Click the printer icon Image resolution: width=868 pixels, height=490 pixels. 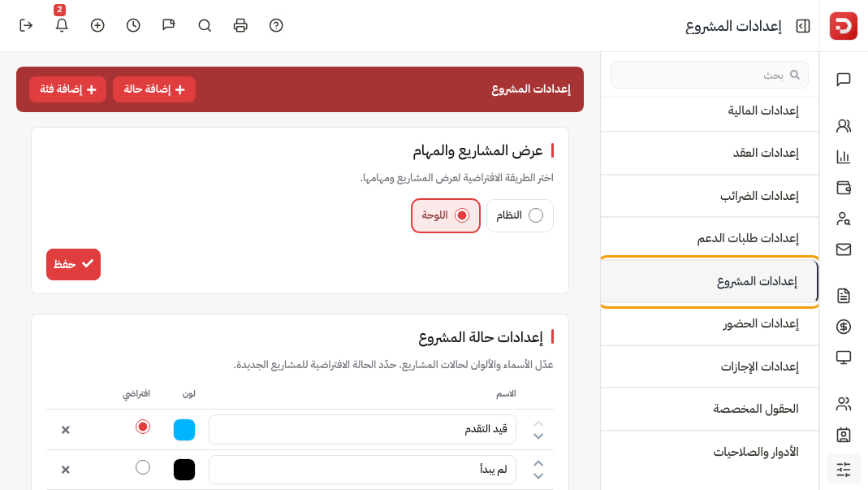pyautogui.click(x=240, y=25)
